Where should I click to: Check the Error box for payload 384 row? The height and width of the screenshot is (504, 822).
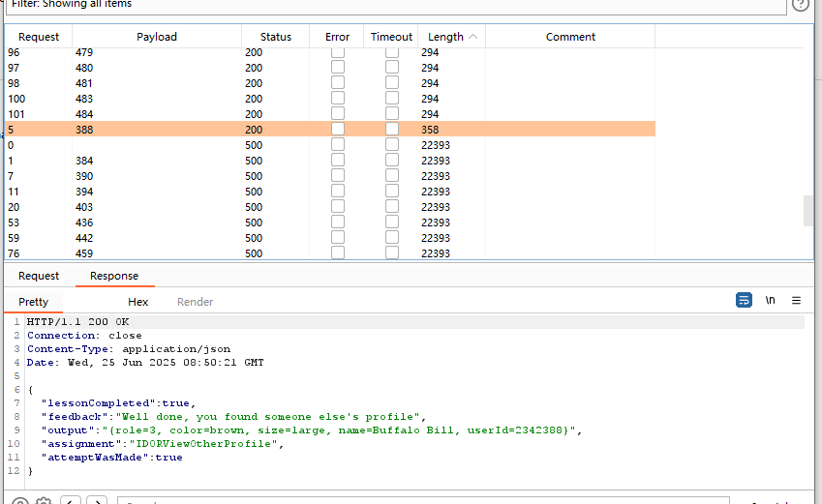coord(337,161)
